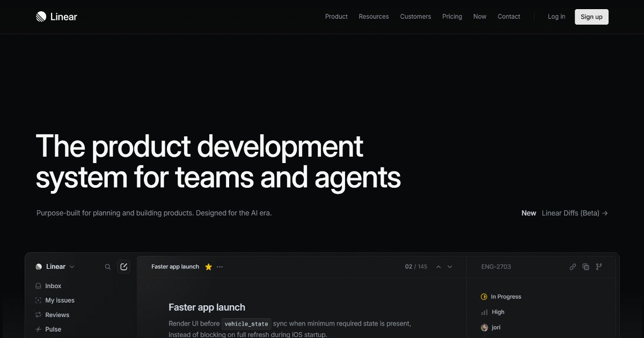
Task: Change the High priority setting
Action: [x=493, y=312]
